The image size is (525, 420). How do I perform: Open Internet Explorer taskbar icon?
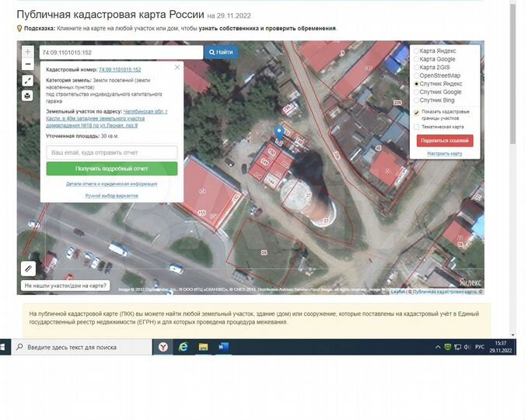tap(183, 348)
